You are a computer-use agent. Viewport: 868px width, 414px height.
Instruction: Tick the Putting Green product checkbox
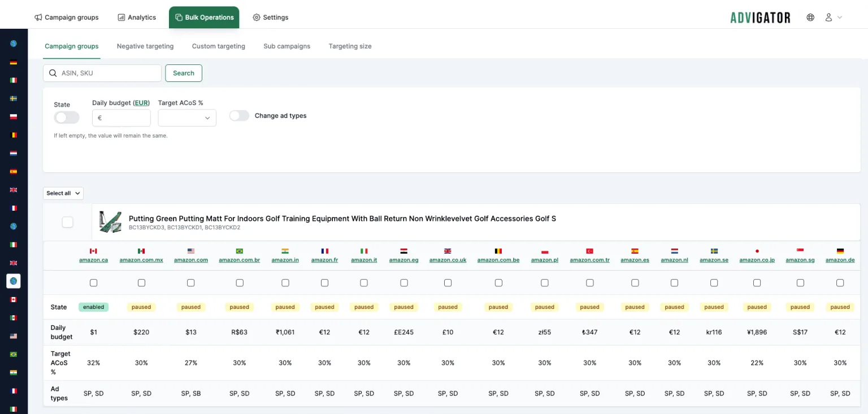(67, 222)
